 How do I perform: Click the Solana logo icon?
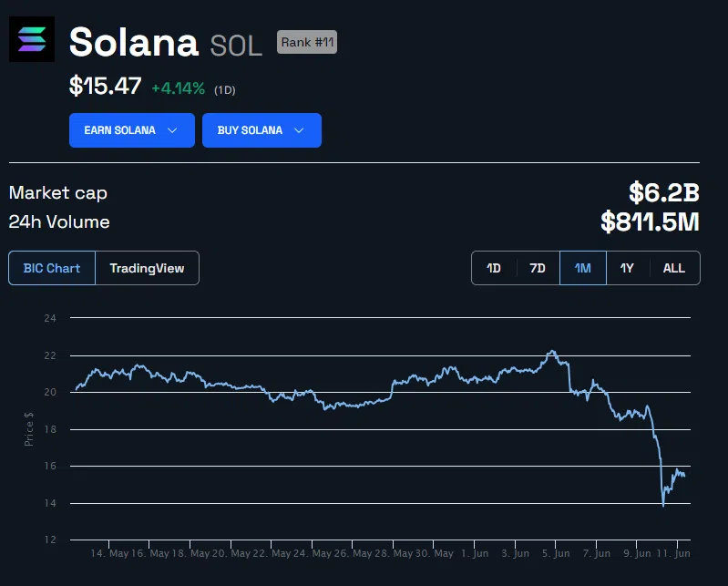(x=32, y=39)
